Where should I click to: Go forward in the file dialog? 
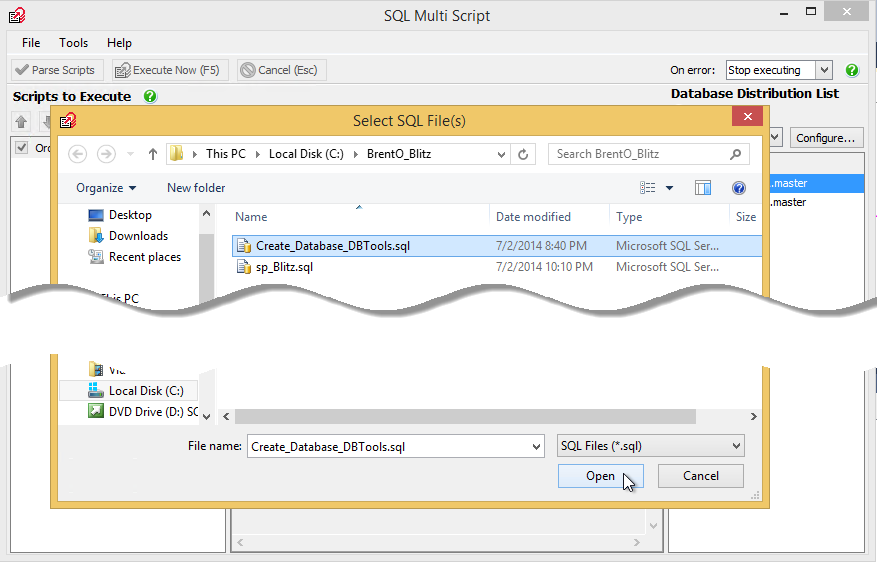point(106,154)
